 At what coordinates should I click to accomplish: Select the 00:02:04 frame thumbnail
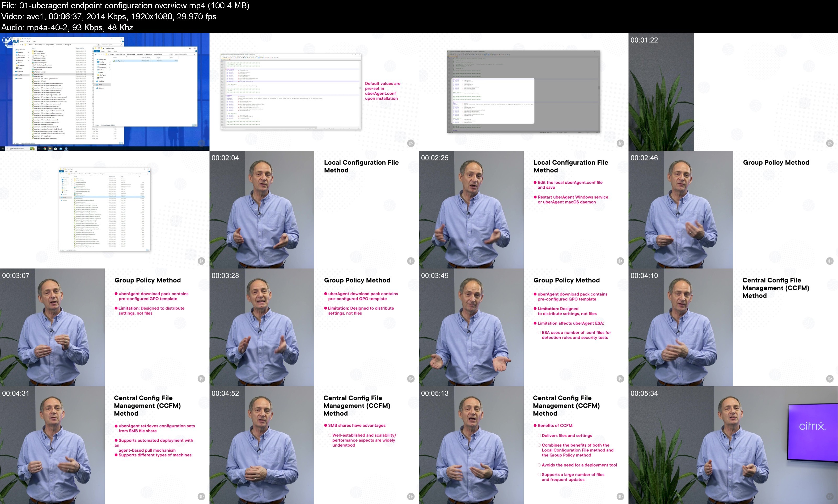click(314, 210)
